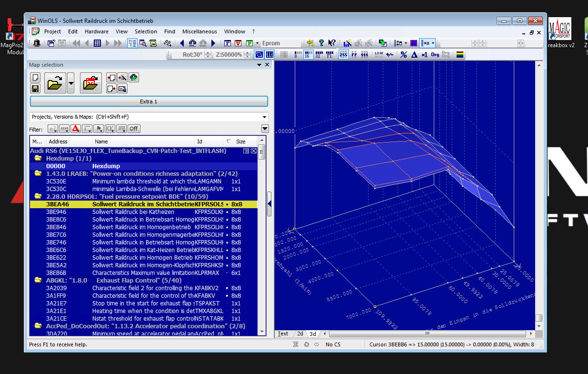Click the F project properties icon
Viewport: 588px width, 374px height.
click(x=227, y=43)
